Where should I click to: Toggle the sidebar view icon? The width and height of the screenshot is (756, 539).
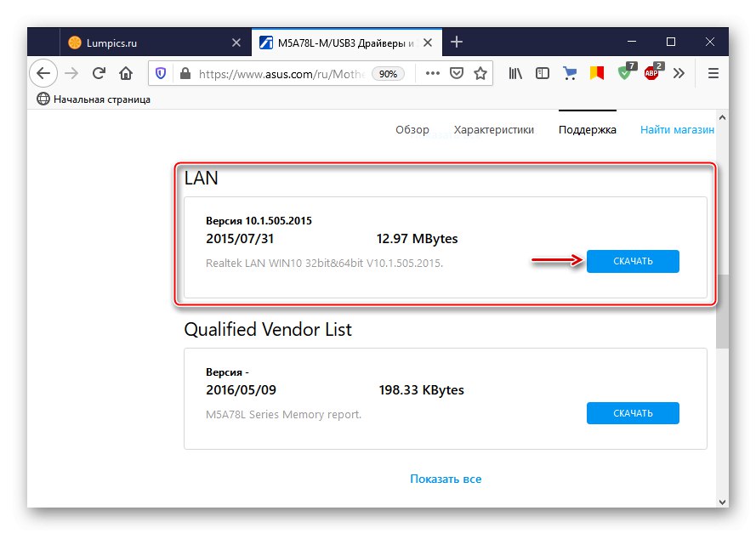coord(543,73)
